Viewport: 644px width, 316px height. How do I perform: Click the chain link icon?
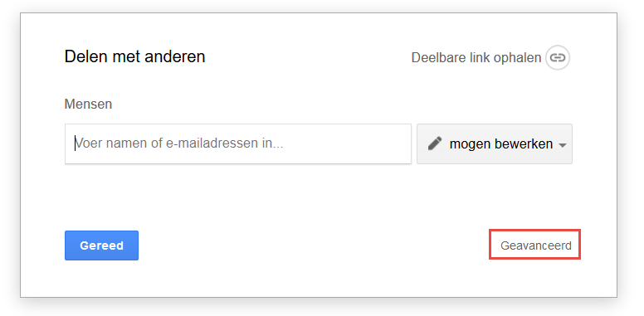click(558, 57)
